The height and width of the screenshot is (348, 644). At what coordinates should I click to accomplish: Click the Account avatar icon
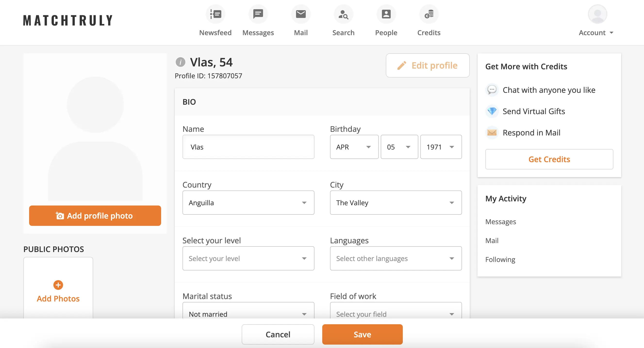point(597,14)
